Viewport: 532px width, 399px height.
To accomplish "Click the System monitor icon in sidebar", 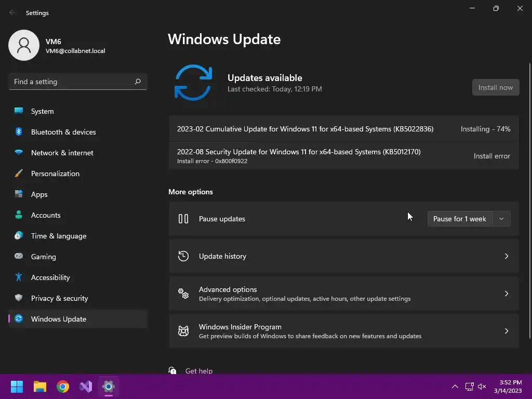I will pyautogui.click(x=19, y=111).
